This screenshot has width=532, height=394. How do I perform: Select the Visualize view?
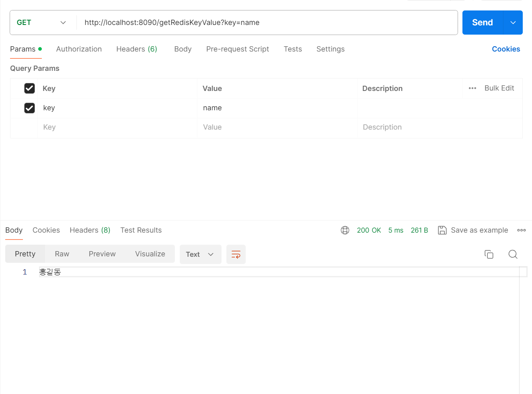tap(150, 254)
